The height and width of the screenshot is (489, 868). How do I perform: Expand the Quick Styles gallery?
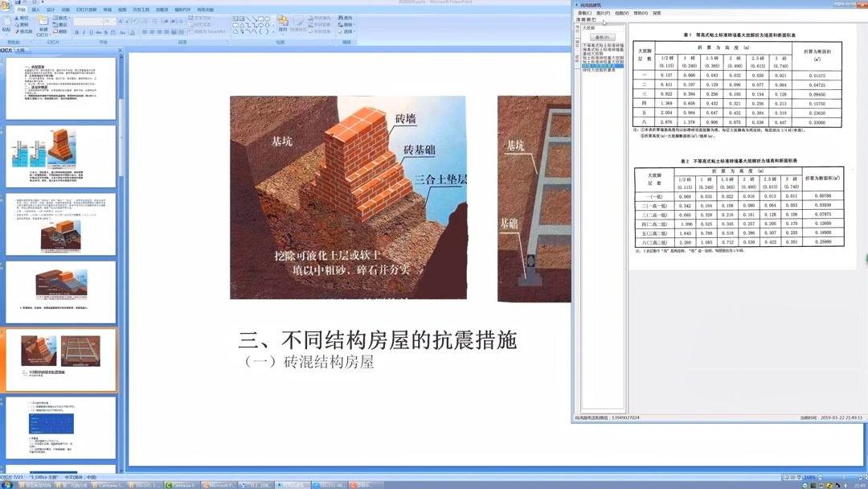pos(299,26)
